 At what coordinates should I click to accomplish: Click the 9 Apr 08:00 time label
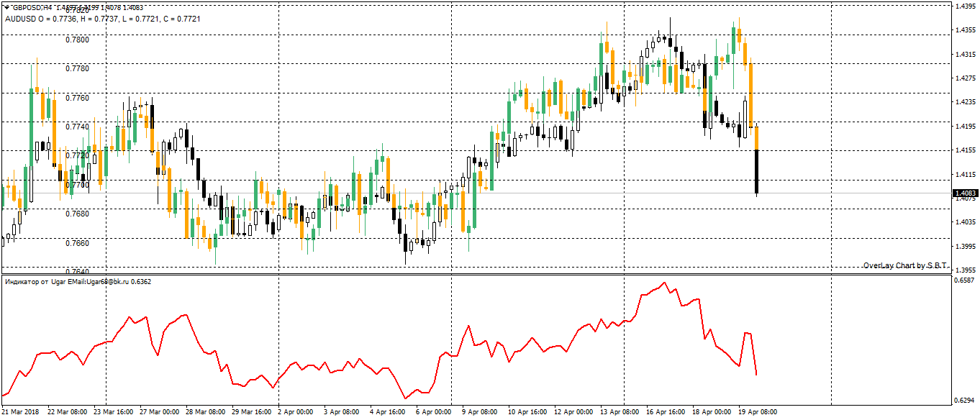tap(480, 412)
